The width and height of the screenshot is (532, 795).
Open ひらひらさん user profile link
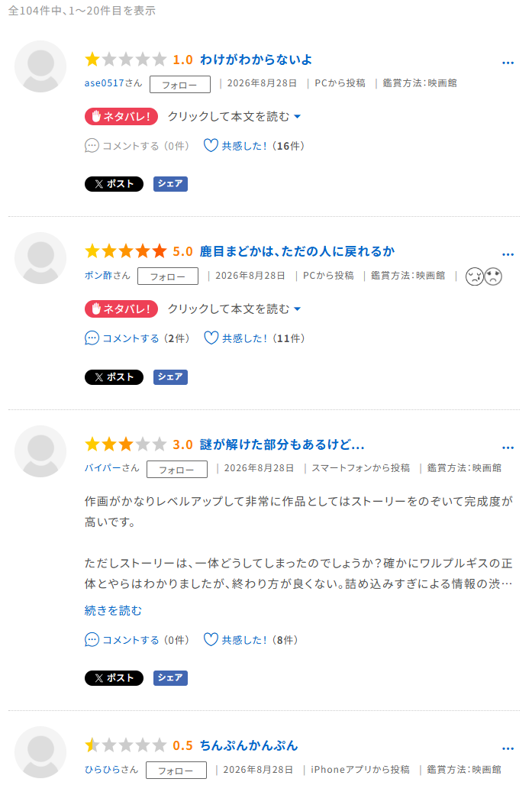(111, 770)
